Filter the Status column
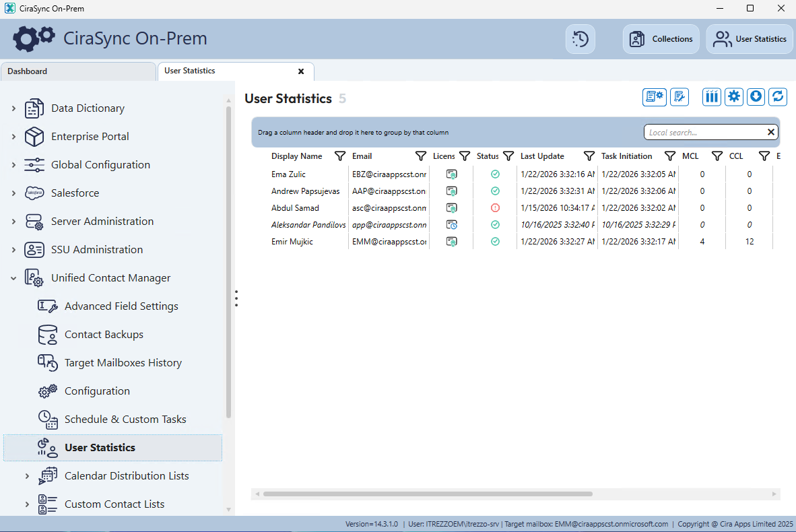 [508, 156]
